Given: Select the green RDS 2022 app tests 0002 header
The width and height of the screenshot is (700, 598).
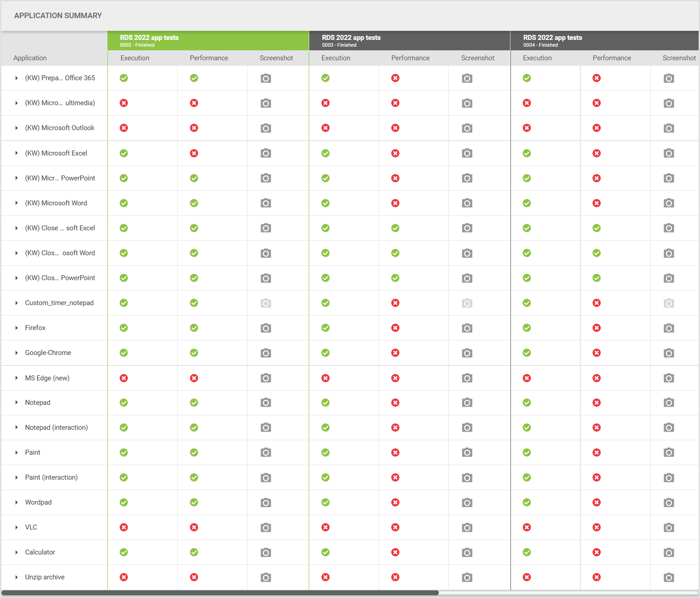Looking at the screenshot, I should point(208,41).
